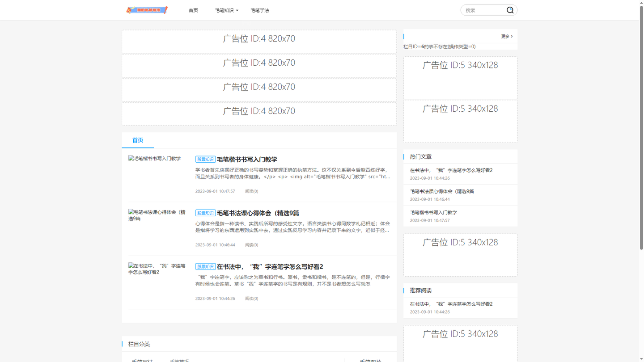Open 毛笔楷书书写入门教学 under 热门文章
The width and height of the screenshot is (644, 362).
coord(433,212)
